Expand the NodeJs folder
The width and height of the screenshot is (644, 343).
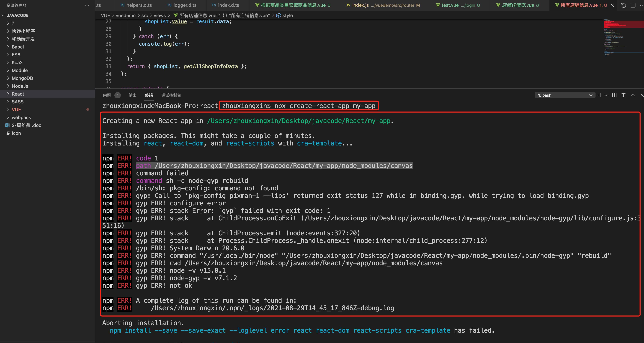coord(48,86)
